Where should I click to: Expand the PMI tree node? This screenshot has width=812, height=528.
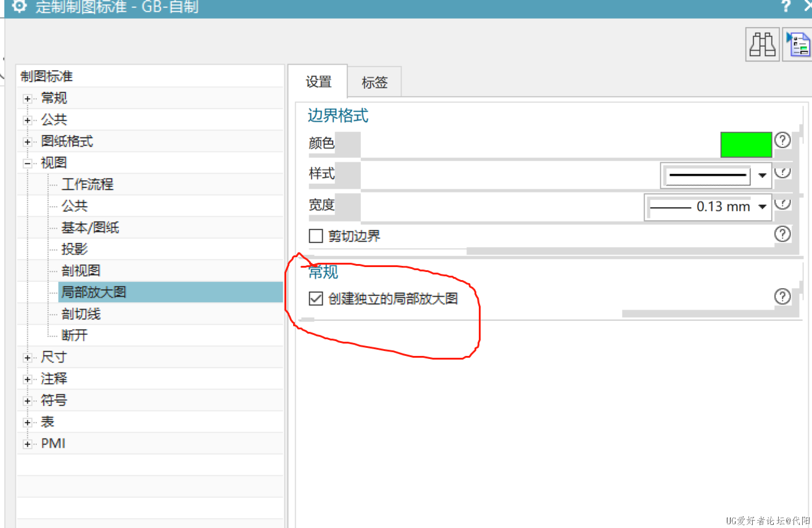[x=27, y=444]
